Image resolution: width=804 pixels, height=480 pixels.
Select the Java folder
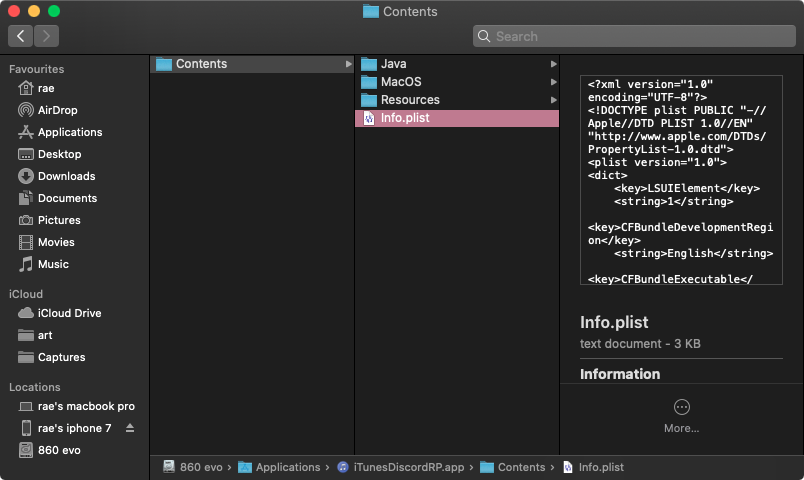tap(457, 64)
